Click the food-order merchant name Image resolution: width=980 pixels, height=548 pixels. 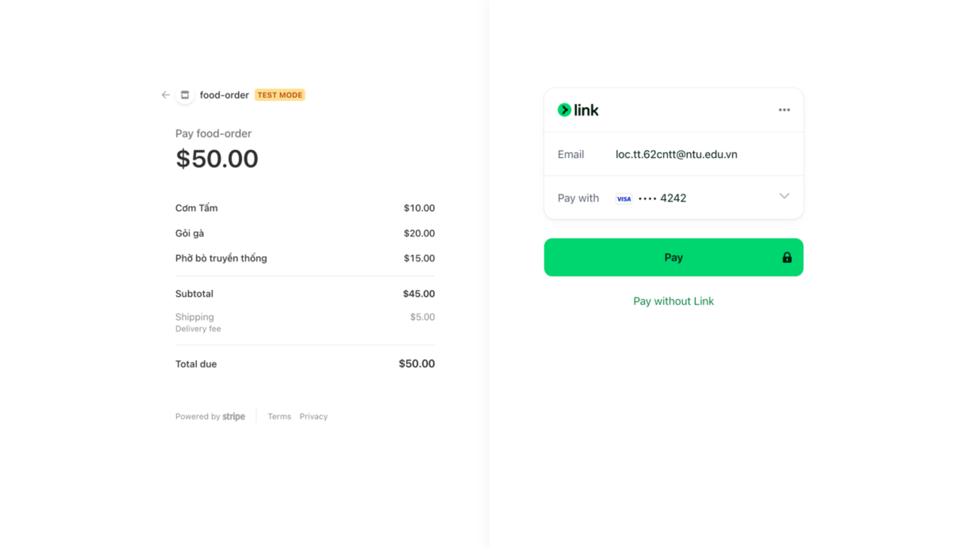coord(224,95)
